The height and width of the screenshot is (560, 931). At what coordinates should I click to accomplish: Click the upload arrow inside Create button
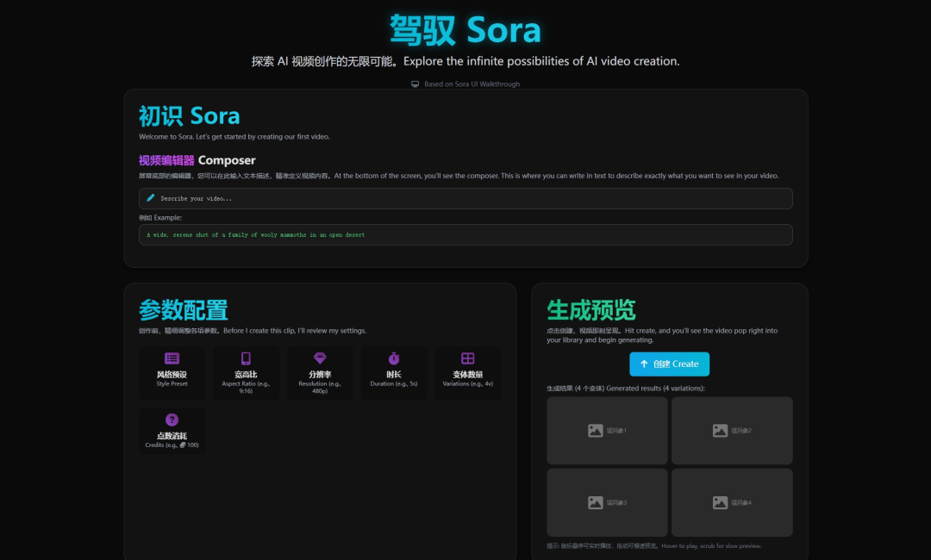click(645, 364)
